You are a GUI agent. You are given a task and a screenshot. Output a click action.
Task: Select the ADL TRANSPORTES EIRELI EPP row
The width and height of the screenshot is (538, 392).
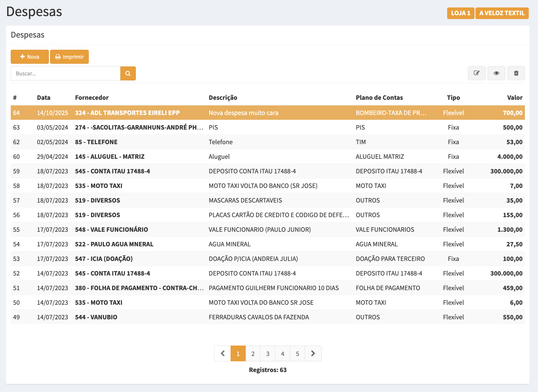click(x=127, y=113)
